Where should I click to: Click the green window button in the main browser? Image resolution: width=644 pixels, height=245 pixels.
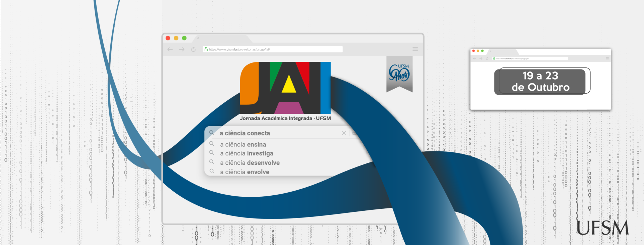point(184,38)
